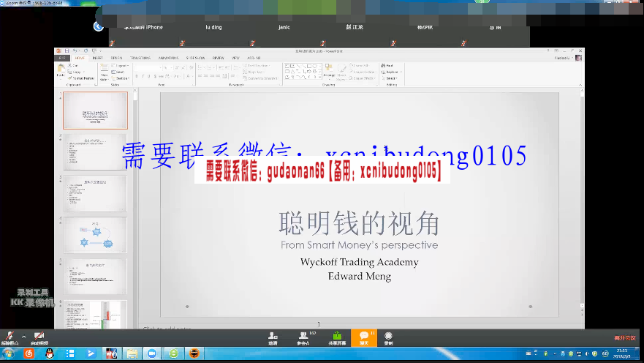
Task: Open the Text Direction dropdown
Action: click(x=257, y=65)
